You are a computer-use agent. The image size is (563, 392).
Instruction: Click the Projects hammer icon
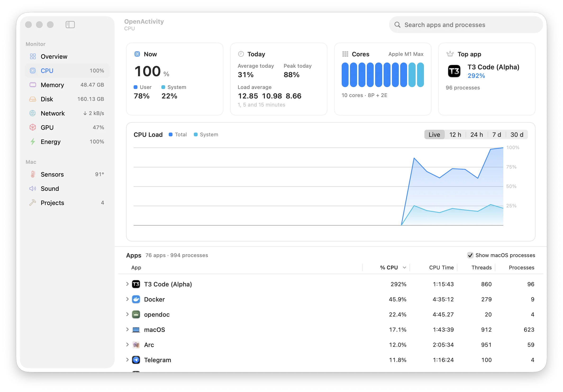click(33, 203)
